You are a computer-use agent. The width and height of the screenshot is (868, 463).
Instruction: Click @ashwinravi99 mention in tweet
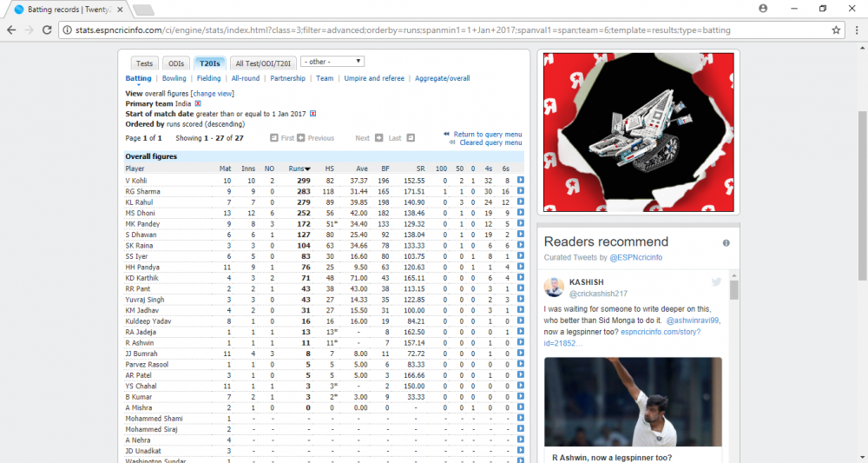pyautogui.click(x=693, y=321)
